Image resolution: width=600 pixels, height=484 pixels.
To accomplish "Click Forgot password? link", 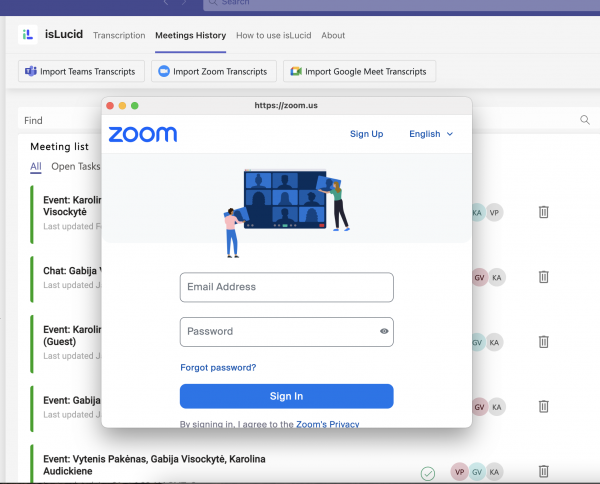I will click(x=218, y=368).
